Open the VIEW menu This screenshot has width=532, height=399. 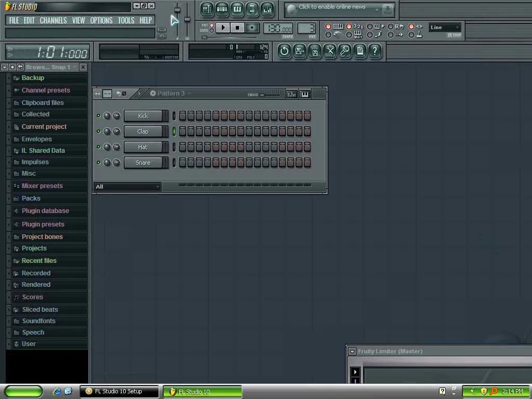78,20
